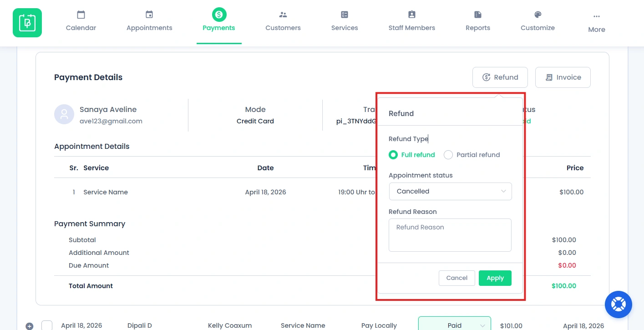Click the red $0.00 Due Amount value
Image resolution: width=644 pixels, height=330 pixels.
tap(567, 265)
